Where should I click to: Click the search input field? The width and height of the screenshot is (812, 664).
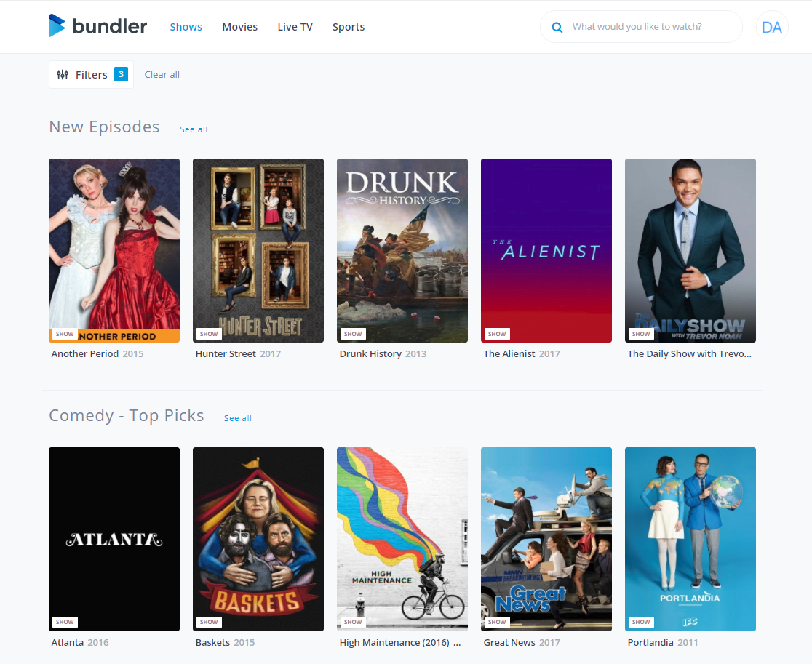click(x=648, y=27)
